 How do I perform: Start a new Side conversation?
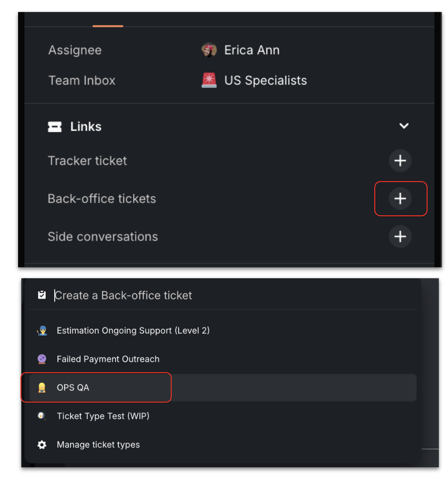pos(400,236)
